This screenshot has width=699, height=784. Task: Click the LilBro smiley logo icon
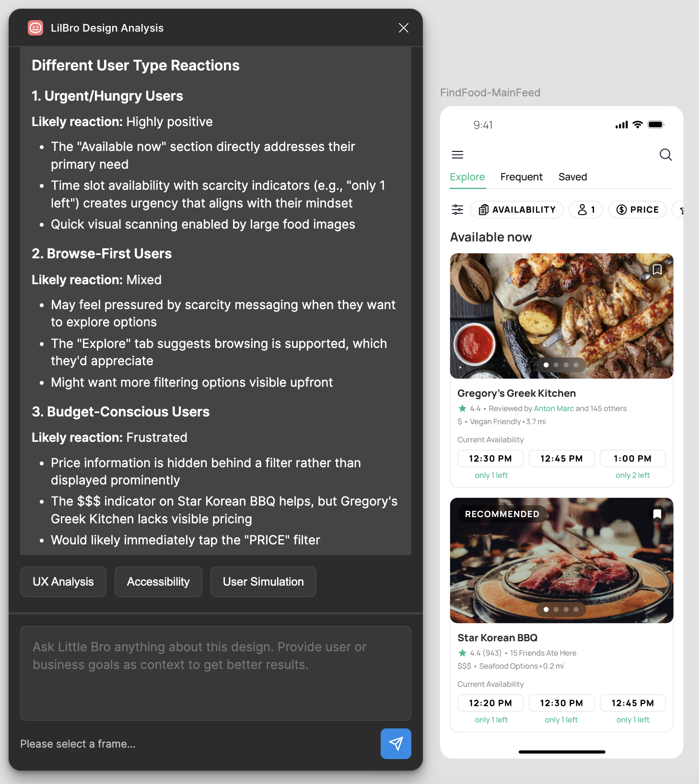(35, 28)
